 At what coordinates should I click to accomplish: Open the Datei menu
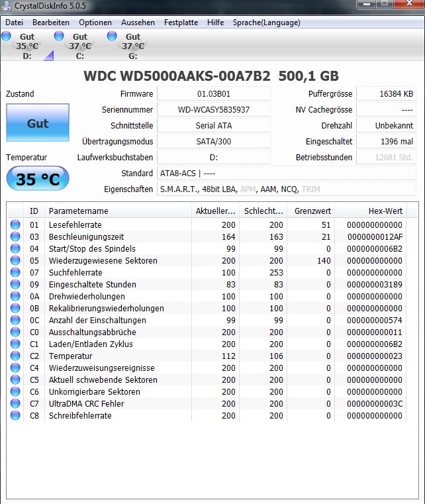click(14, 23)
